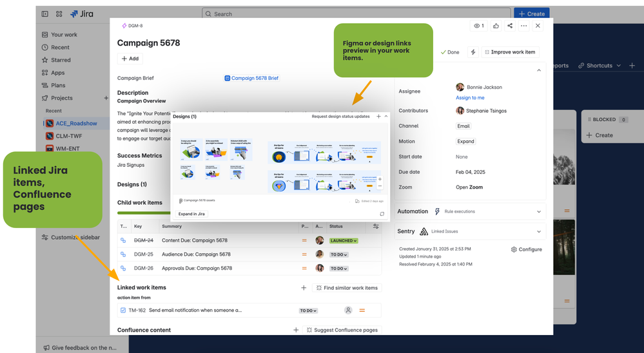The image size is (644, 353).
Task: Open DGM-24 LAUNCHED status dropdown
Action: [344, 241]
